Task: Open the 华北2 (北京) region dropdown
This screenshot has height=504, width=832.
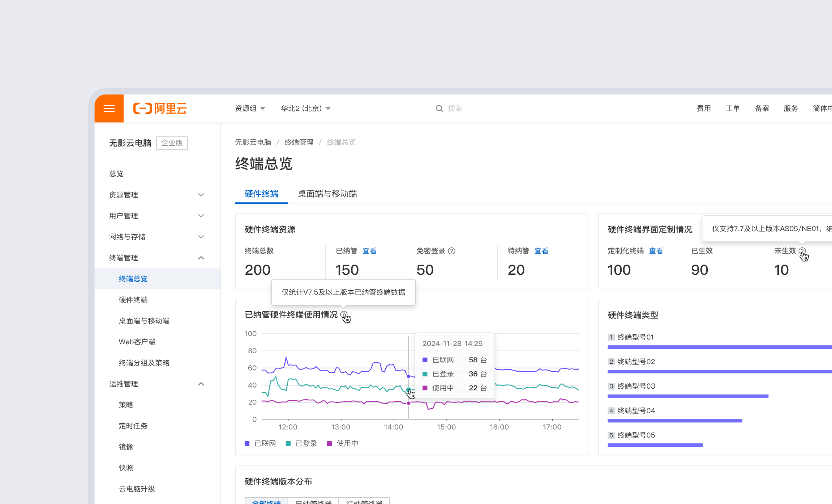Action: pos(306,108)
